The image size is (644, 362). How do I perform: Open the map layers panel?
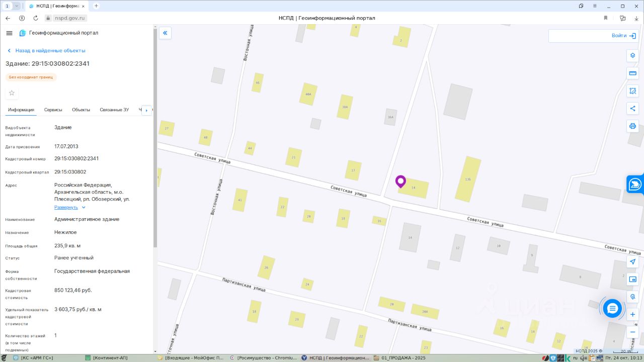click(x=632, y=55)
